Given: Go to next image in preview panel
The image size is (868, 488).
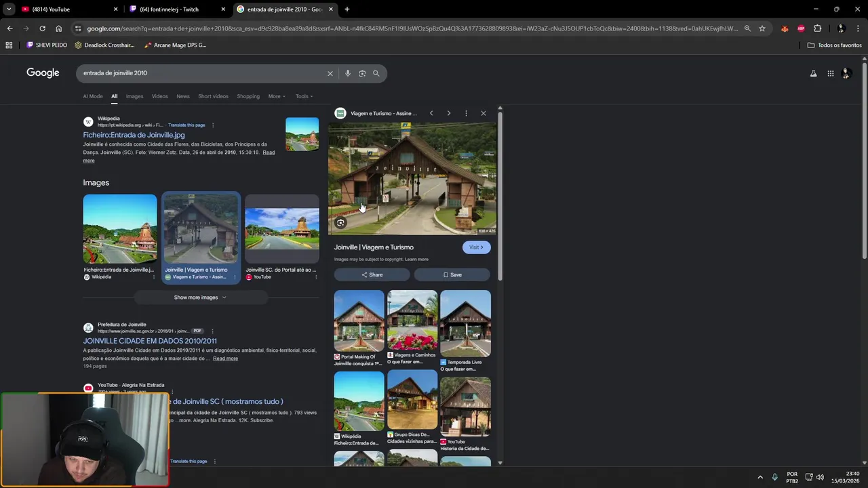Looking at the screenshot, I should pos(448,113).
